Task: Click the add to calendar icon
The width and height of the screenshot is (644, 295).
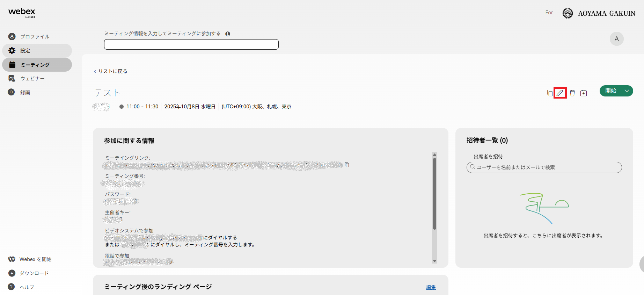Action: (x=584, y=93)
